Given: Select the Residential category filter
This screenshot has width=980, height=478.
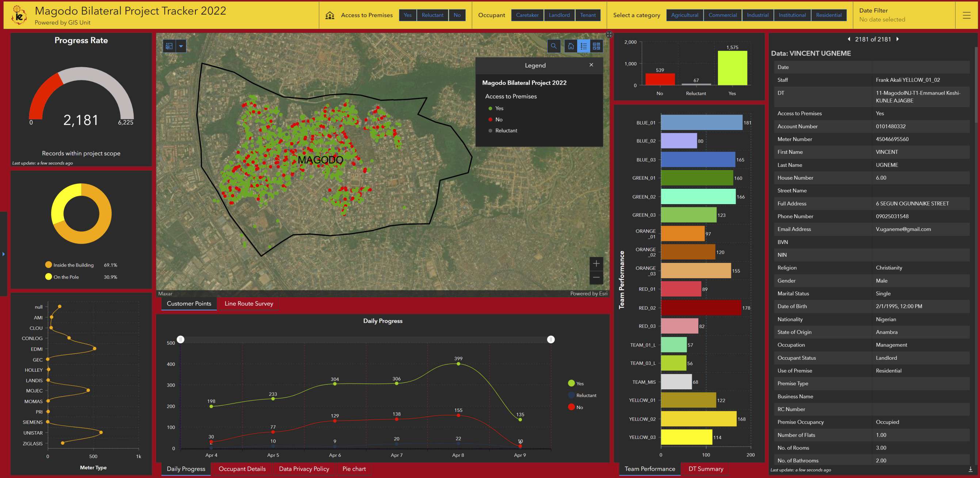Looking at the screenshot, I should tap(828, 15).
